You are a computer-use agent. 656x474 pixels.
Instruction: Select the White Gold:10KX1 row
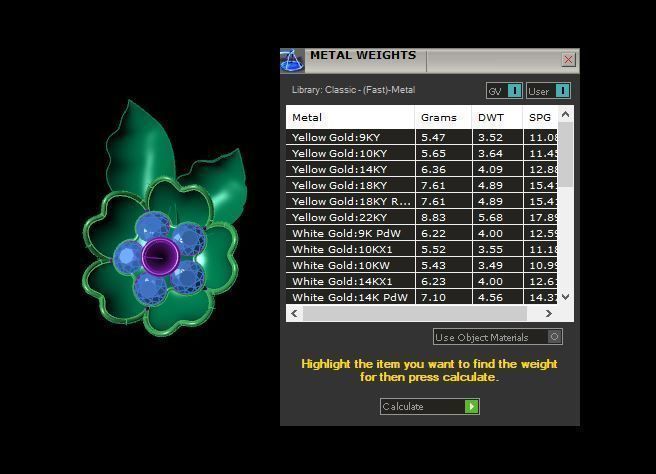[x=422, y=249]
